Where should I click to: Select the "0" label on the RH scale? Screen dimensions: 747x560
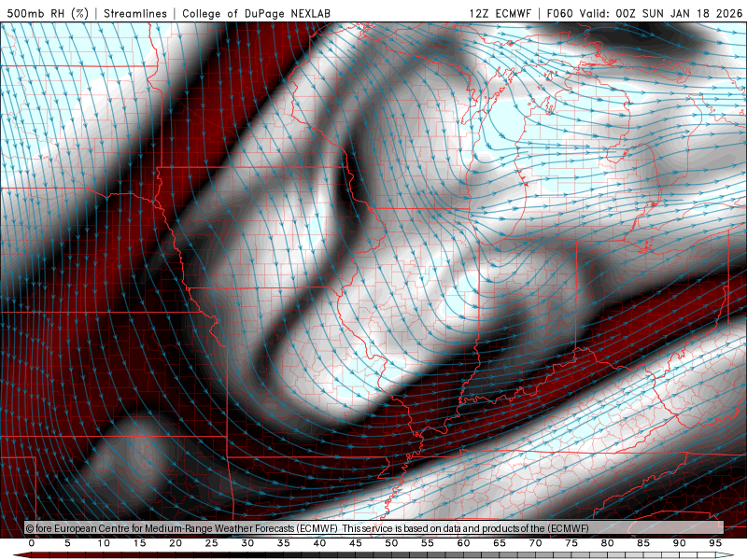point(32,543)
